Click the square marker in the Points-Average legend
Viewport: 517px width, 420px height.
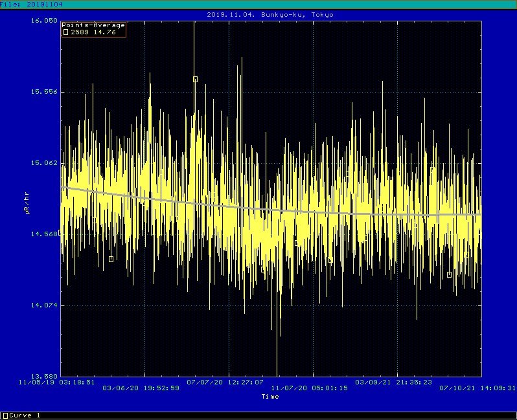[x=65, y=32]
